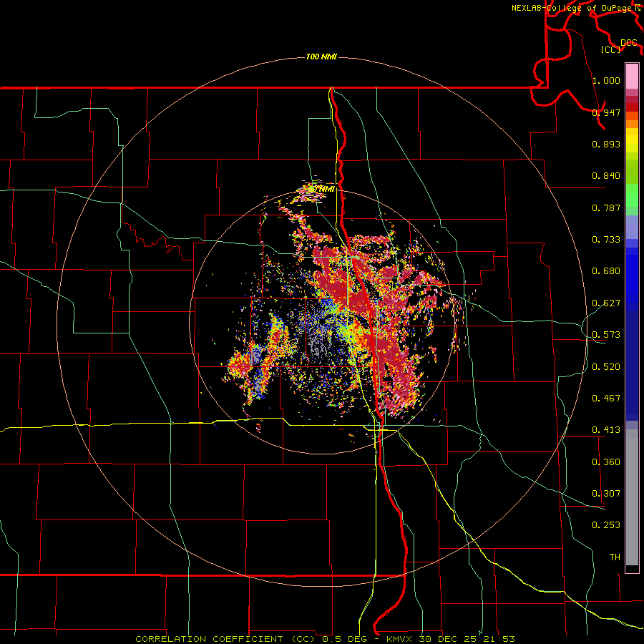Viewport: 644px width, 644px height.
Task: Pick the bright green swatch above 0.787
Action: coord(632,195)
